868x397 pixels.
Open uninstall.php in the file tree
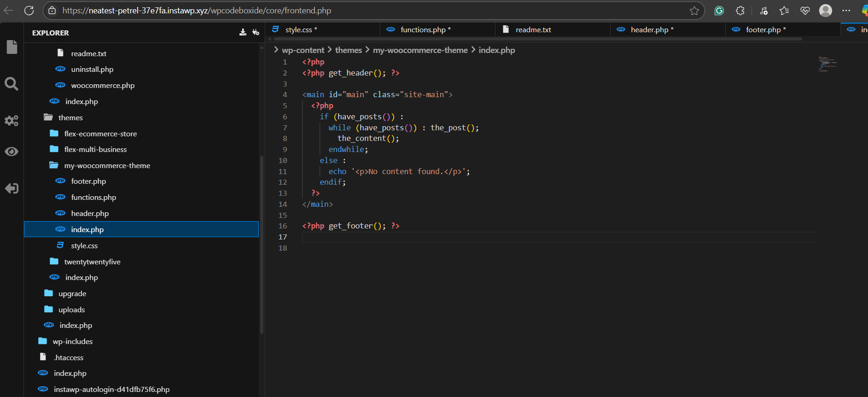coord(92,69)
